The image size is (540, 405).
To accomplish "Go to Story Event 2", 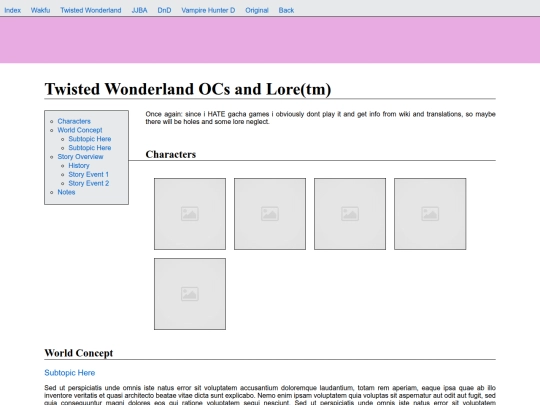I will click(x=89, y=183).
